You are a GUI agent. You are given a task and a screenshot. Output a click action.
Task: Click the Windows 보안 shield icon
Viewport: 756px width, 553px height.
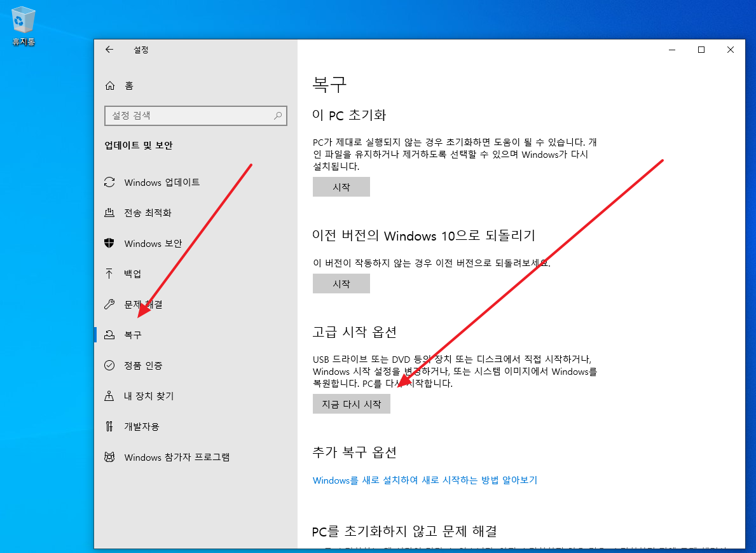click(x=109, y=243)
